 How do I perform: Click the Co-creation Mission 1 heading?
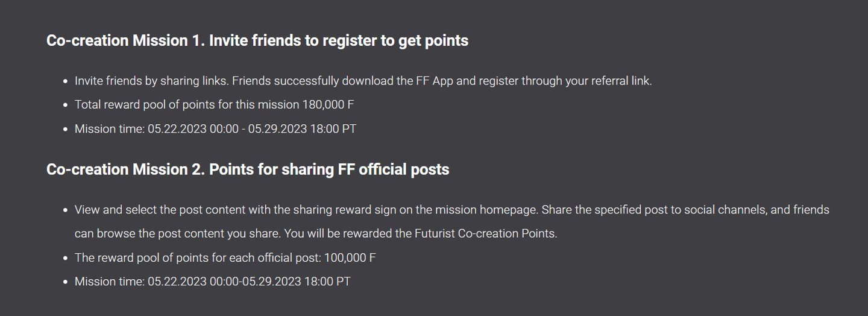pyautogui.click(x=257, y=40)
